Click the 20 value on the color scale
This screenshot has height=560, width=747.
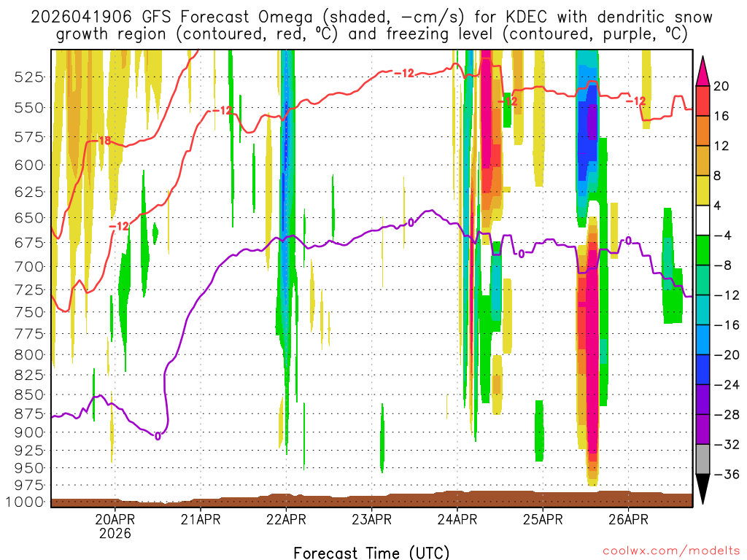click(x=721, y=86)
